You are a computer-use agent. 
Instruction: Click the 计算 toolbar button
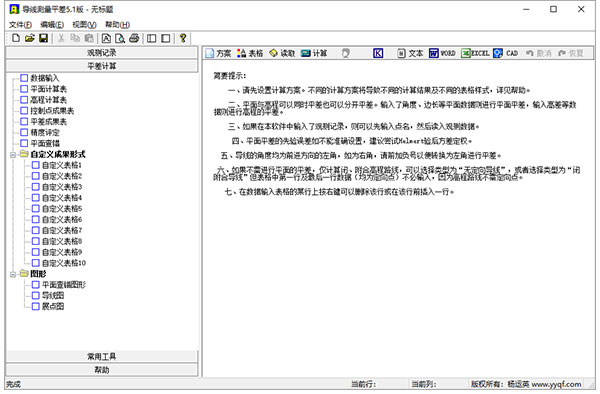click(314, 53)
